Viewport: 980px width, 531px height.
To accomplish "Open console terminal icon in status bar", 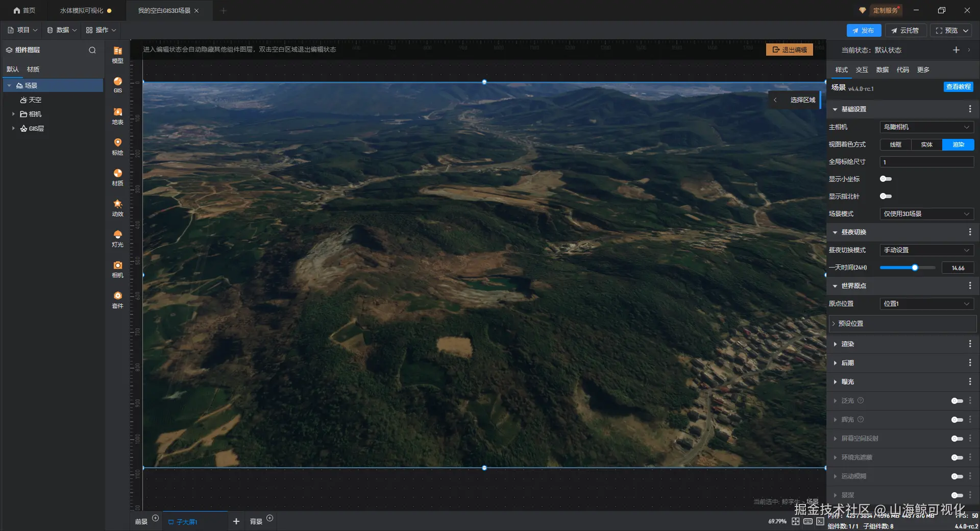I will 820,521.
